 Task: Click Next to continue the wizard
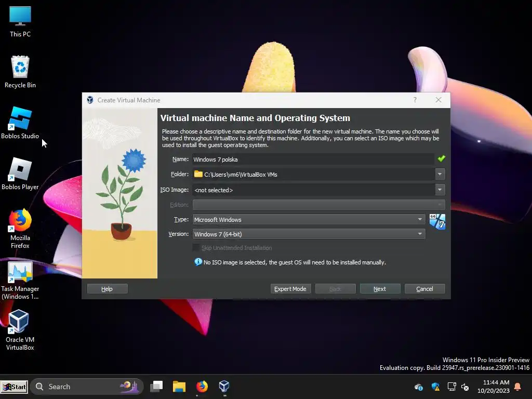[x=380, y=289]
